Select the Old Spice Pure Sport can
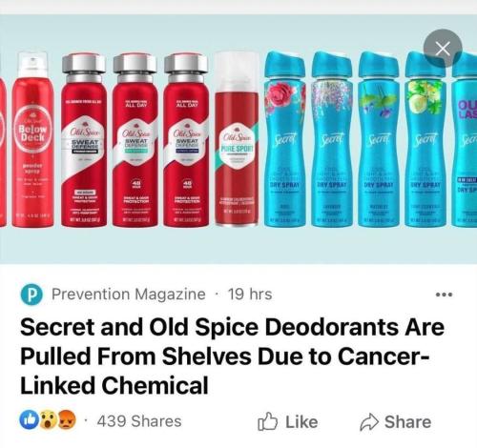477x448 pixels. [x=237, y=139]
